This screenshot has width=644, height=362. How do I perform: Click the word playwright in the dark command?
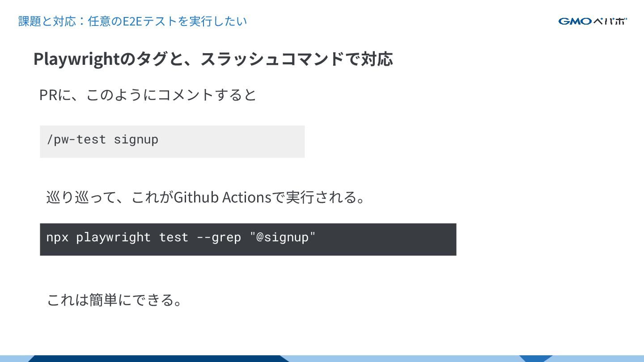(x=113, y=237)
